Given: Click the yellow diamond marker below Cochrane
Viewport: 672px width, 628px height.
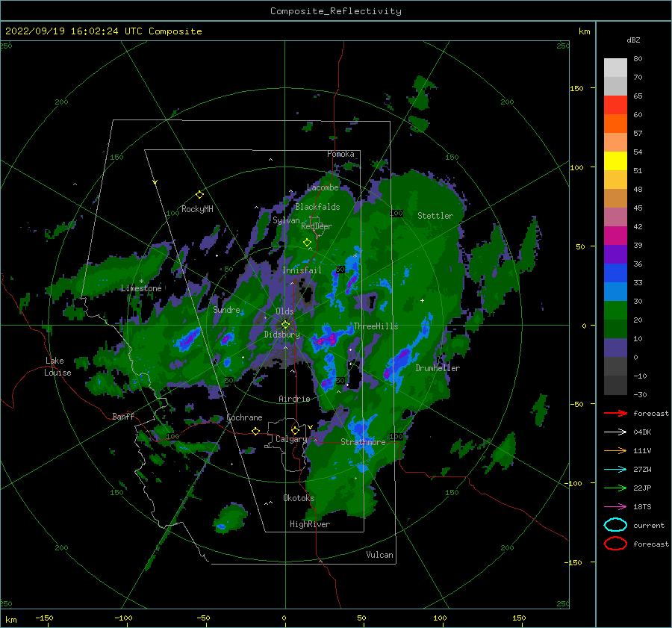Looking at the screenshot, I should point(255,431).
